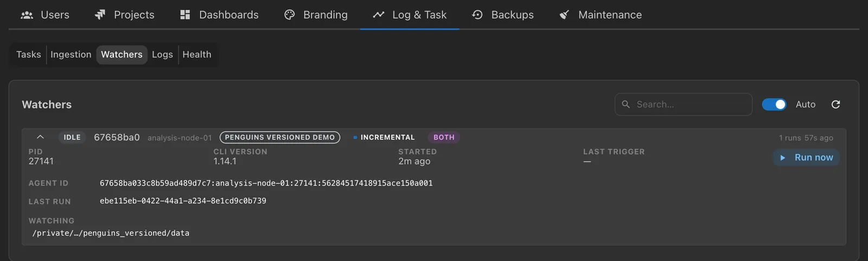This screenshot has width=868, height=261.
Task: Click the watched path /private/…/penguins_versioned/data
Action: coord(111,233)
